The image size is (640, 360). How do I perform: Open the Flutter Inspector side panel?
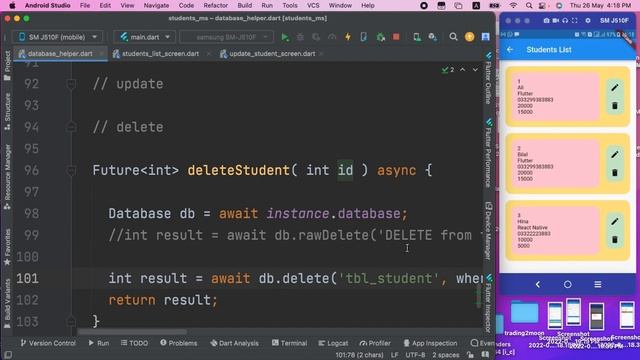[489, 303]
